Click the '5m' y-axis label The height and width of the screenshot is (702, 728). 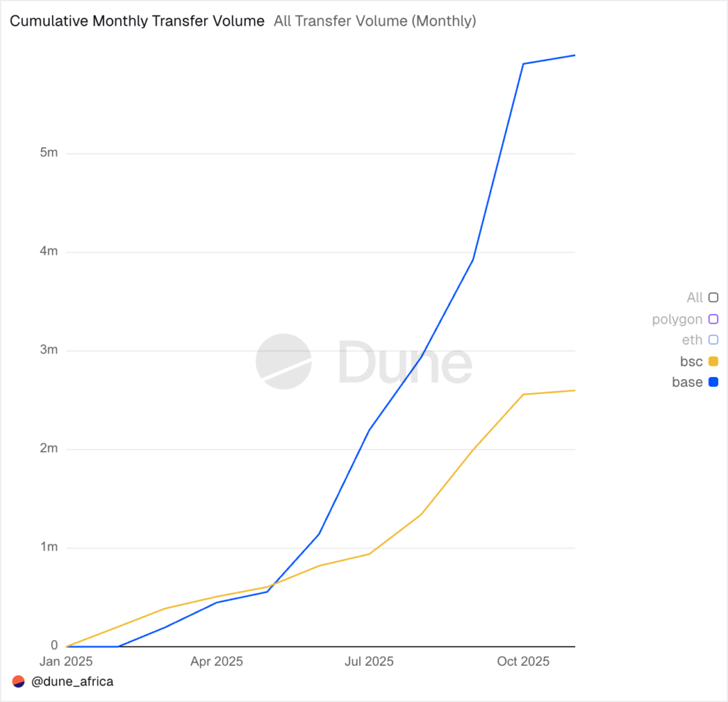(49, 154)
